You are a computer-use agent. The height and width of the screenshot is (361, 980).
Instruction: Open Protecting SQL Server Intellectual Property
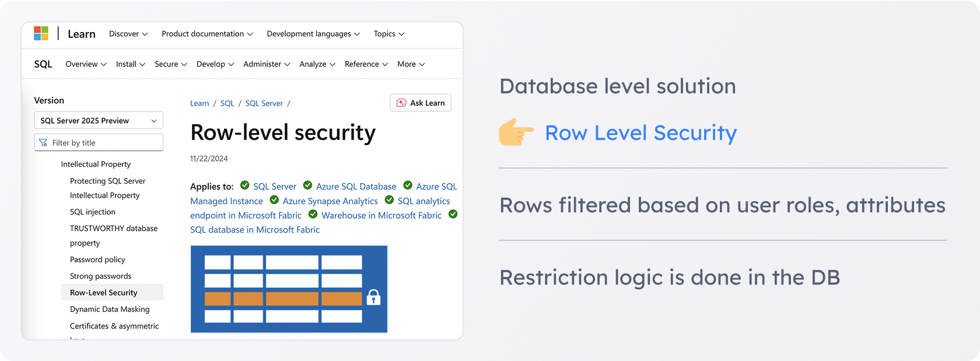108,188
